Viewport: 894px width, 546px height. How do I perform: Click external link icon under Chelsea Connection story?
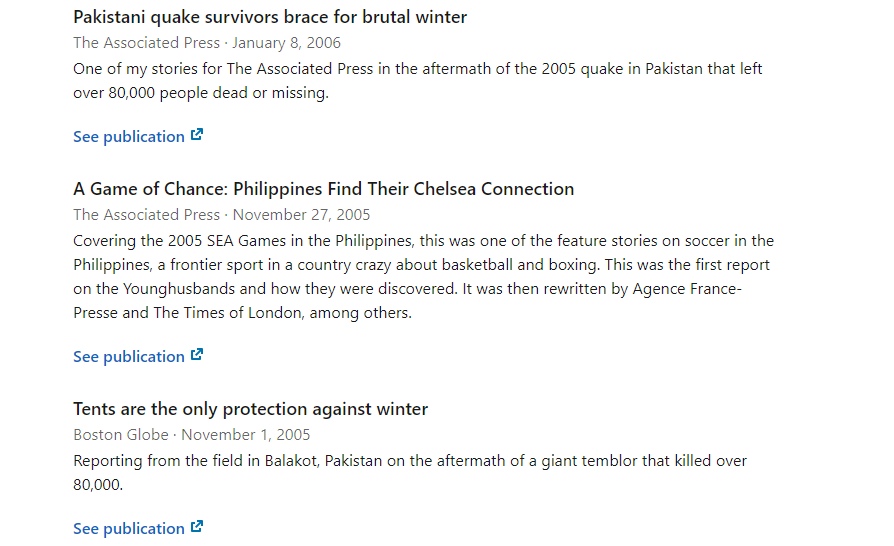click(x=197, y=355)
